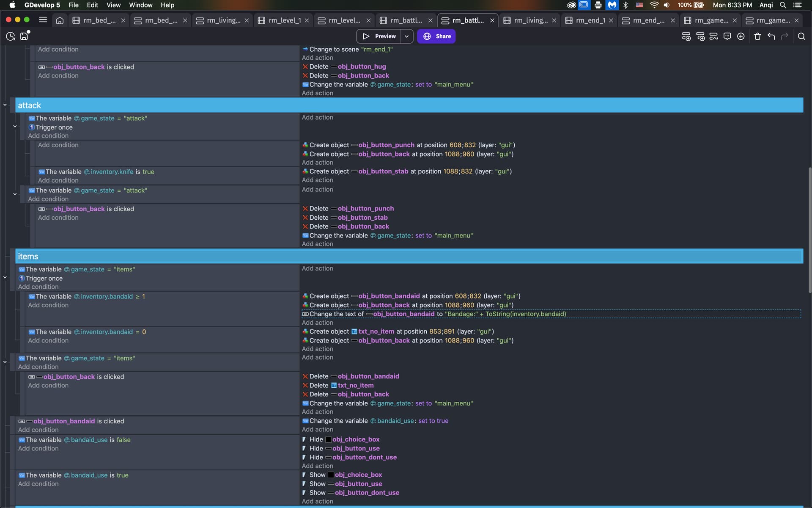Click the trash delete-selection icon
This screenshot has width=812, height=508.
click(757, 36)
